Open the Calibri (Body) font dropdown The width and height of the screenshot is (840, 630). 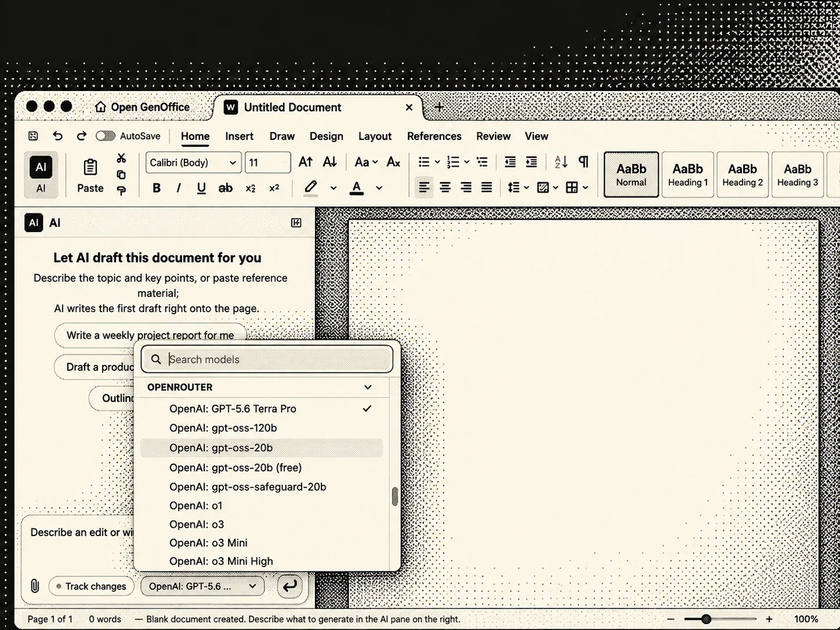coord(193,162)
